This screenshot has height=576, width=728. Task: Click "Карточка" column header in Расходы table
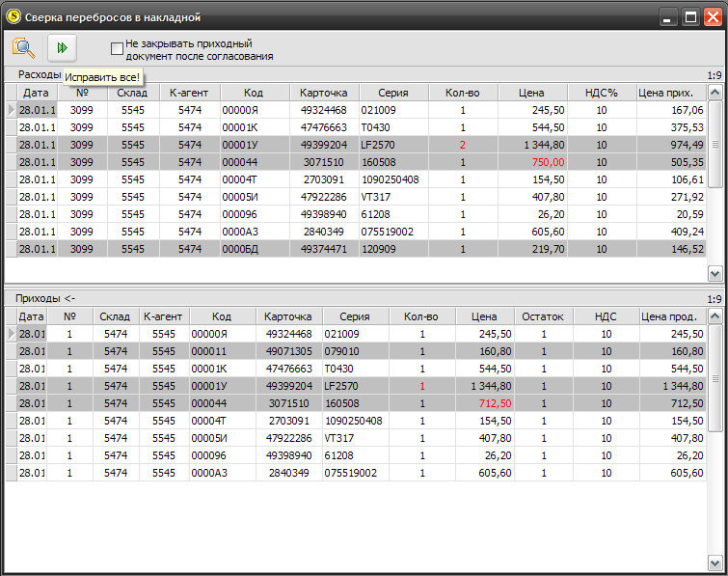coord(324,93)
